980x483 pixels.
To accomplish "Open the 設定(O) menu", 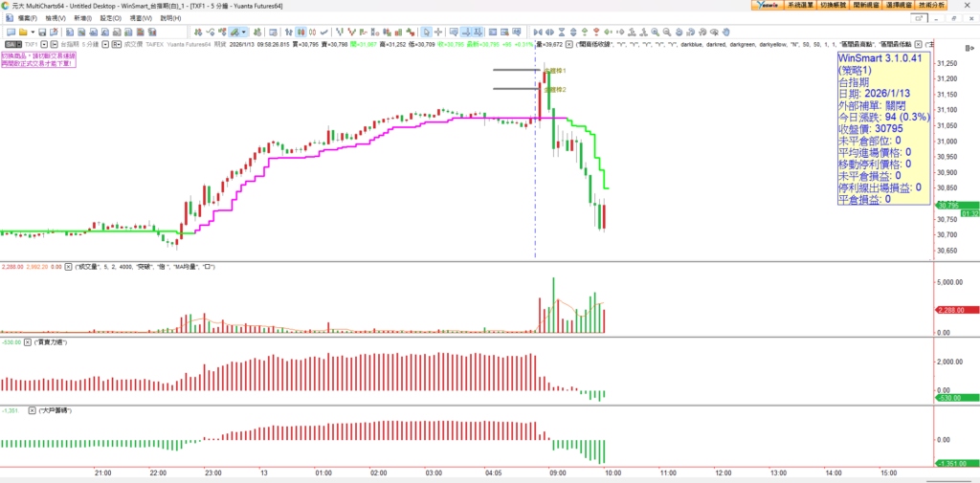I will (111, 18).
